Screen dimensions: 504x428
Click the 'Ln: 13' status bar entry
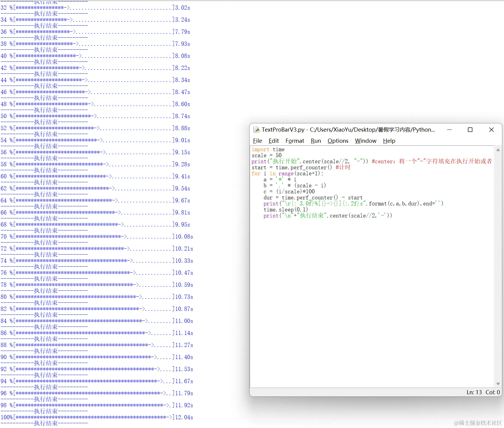point(474,392)
